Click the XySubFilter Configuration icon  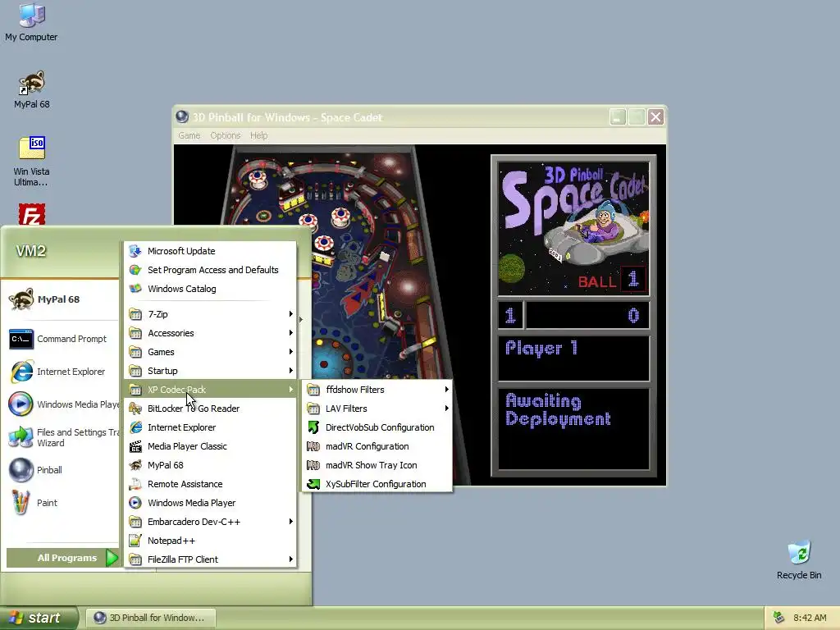313,484
